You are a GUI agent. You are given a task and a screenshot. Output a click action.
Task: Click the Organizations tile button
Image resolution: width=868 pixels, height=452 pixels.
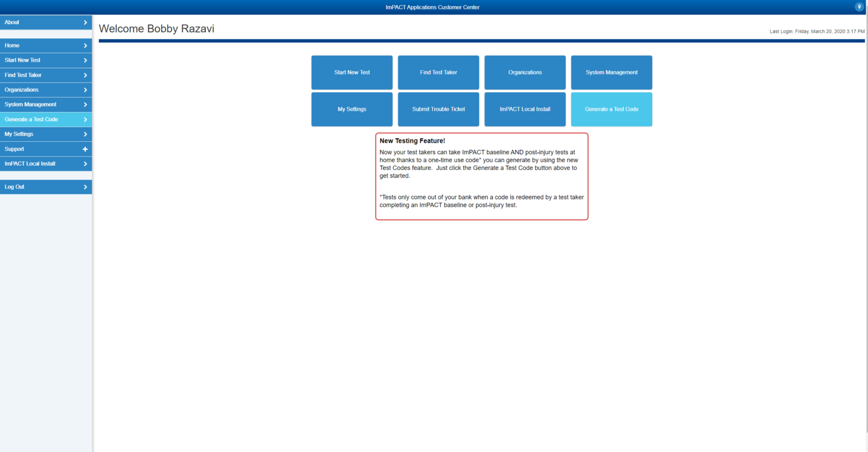[x=525, y=72]
